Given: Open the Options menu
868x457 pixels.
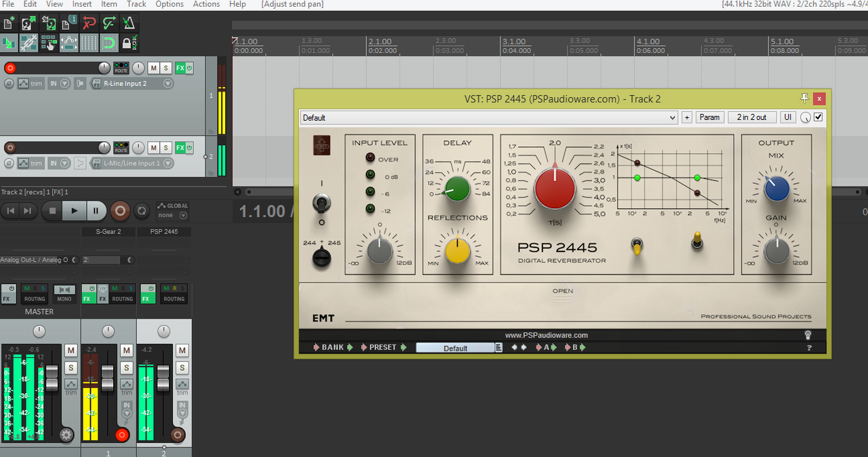Looking at the screenshot, I should point(170,4).
